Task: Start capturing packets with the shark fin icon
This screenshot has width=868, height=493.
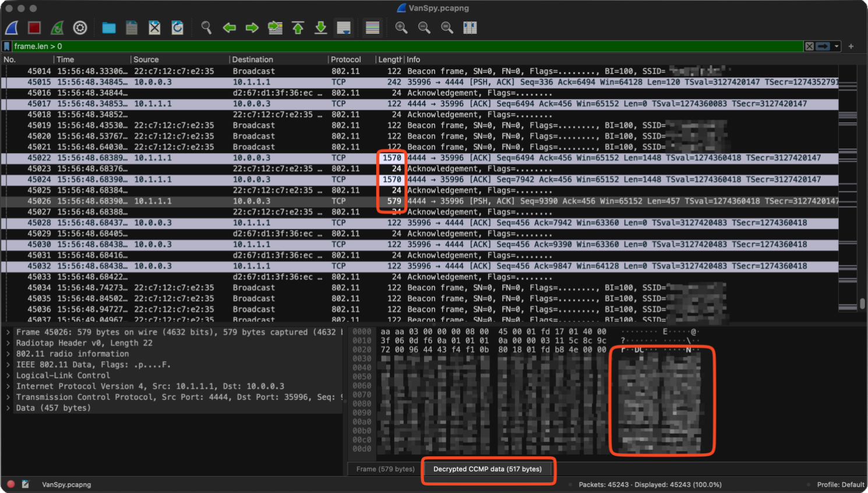Action: [12, 27]
